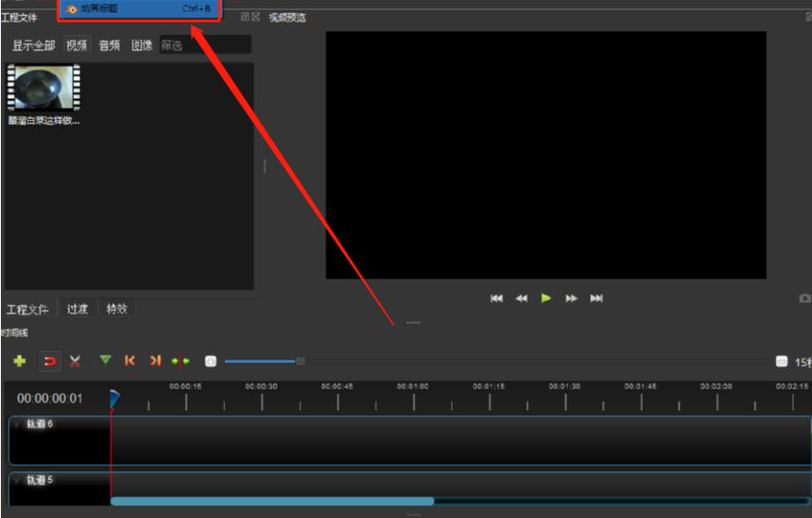812x518 pixels.
Task: Add a marker with green triangle icon
Action: [105, 360]
